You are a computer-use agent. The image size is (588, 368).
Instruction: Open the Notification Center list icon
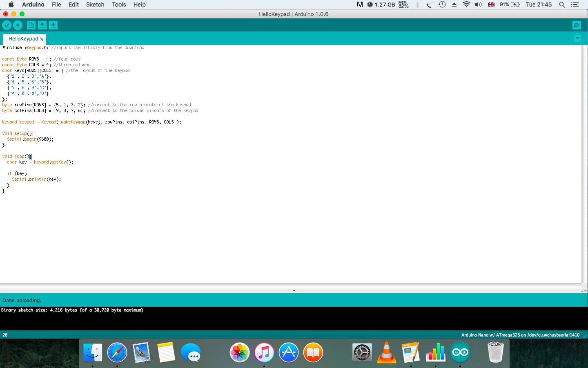pos(575,4)
